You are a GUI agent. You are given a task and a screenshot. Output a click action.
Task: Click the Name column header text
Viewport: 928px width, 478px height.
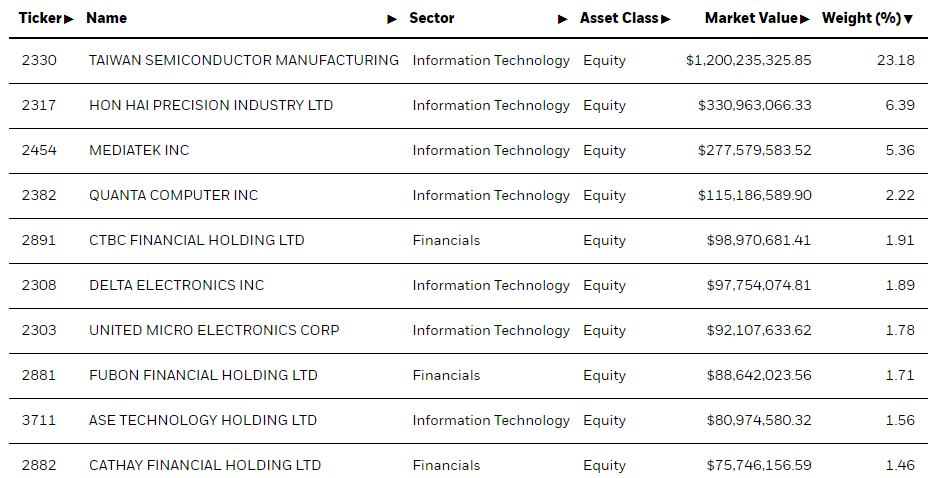click(107, 18)
